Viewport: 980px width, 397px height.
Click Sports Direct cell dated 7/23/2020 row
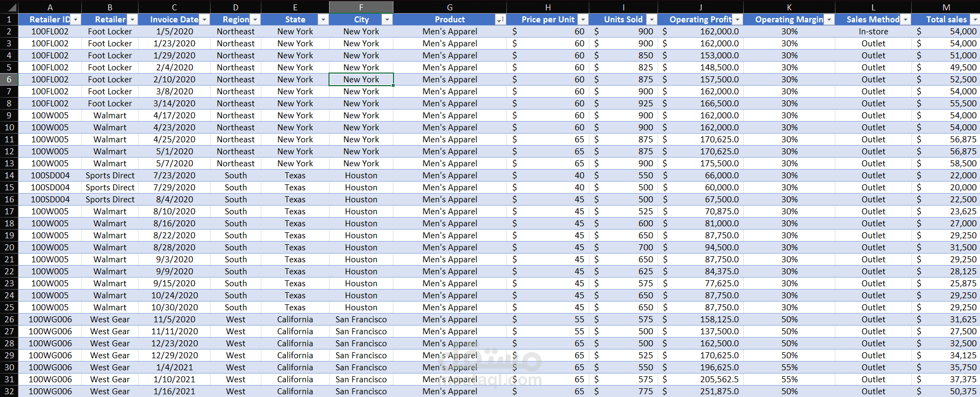(x=110, y=175)
